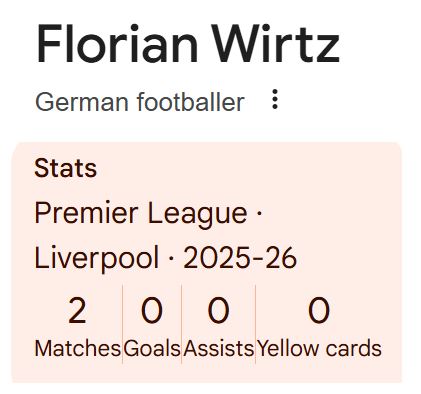Click the number 2 above Matches
This screenshot has height=394, width=421.
77,311
